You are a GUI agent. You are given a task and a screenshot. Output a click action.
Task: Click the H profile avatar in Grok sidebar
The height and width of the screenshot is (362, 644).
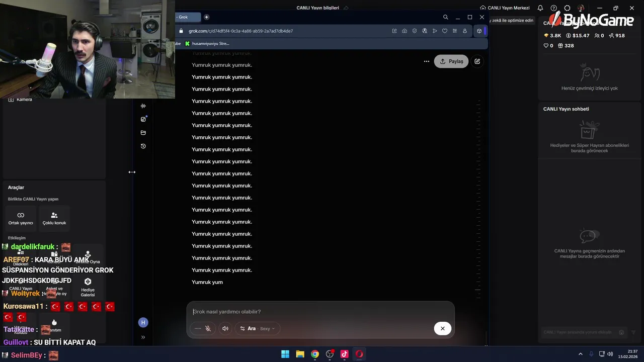pyautogui.click(x=143, y=322)
